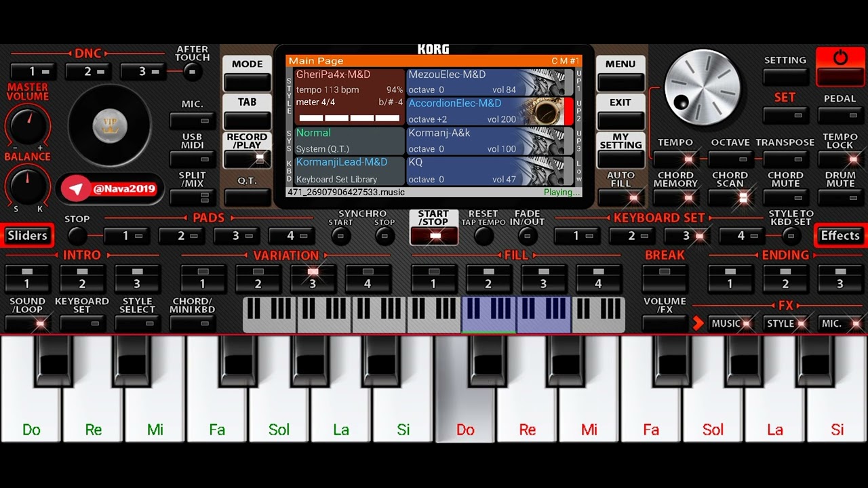
Task: Open the Style Select selector
Action: coord(138,323)
